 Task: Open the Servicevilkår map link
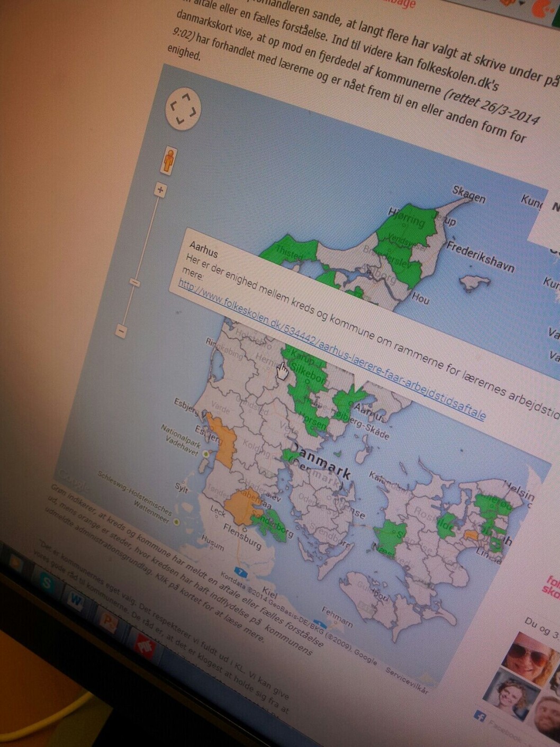tap(406, 680)
